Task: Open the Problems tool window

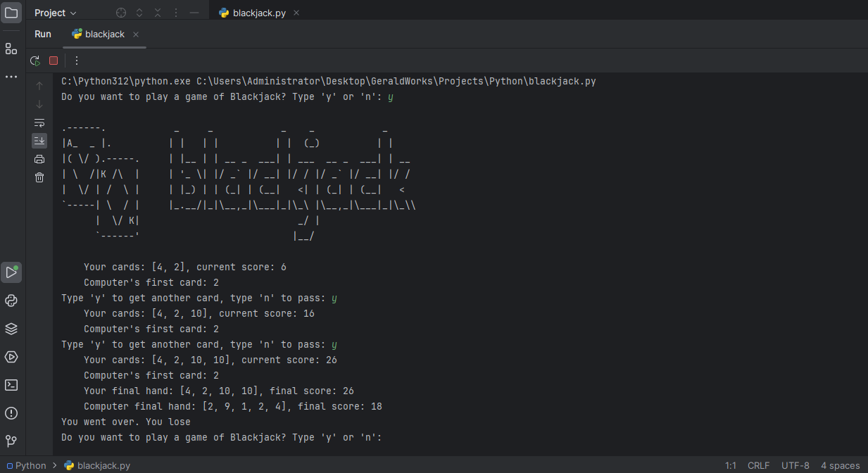Action: coord(11,413)
